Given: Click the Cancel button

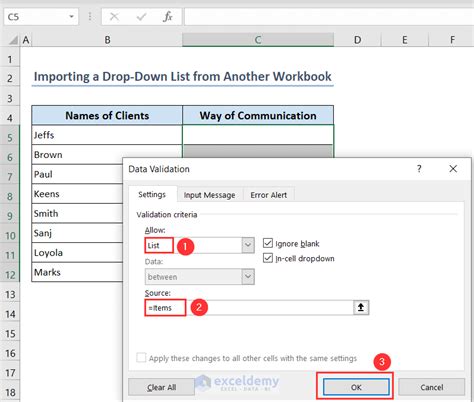Looking at the screenshot, I should pyautogui.click(x=432, y=387).
